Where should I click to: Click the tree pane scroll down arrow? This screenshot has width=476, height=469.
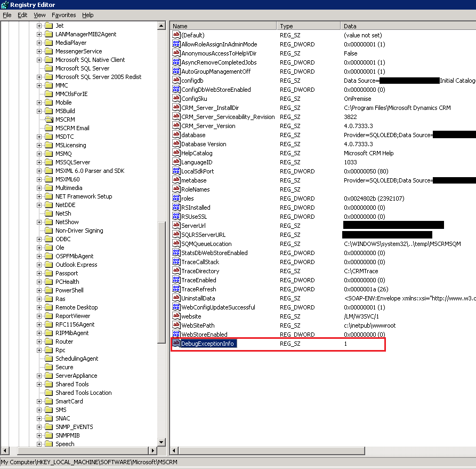[162, 442]
